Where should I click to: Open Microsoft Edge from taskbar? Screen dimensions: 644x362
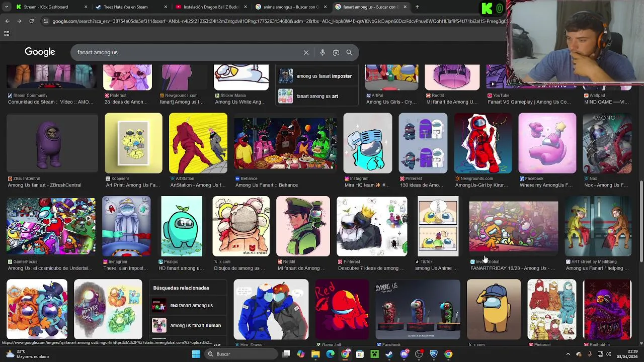click(330, 354)
